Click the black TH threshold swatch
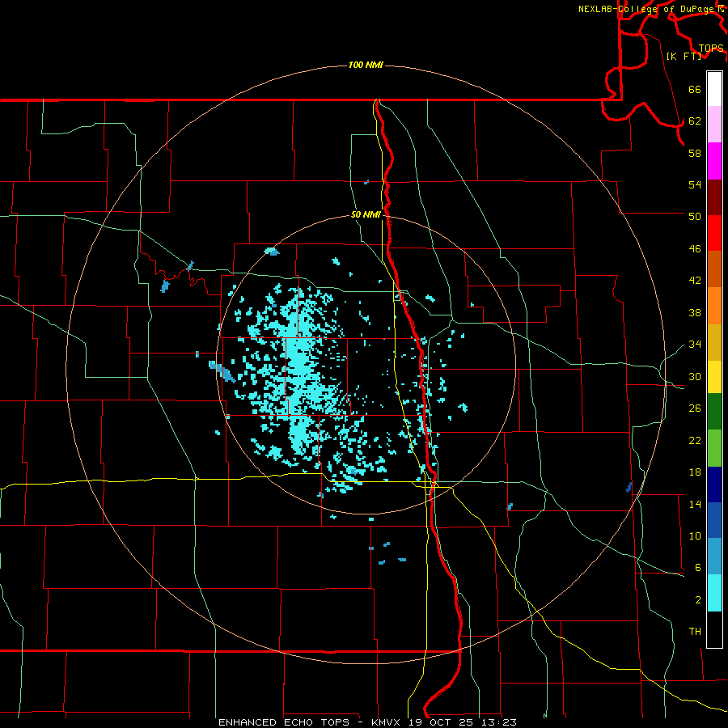728x728 pixels. 714,629
